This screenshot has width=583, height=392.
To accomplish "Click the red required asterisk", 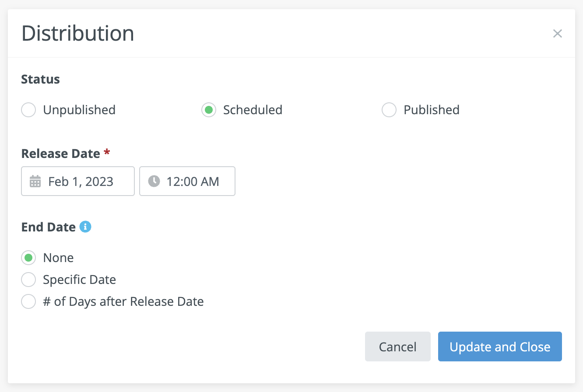I will click(x=107, y=153).
